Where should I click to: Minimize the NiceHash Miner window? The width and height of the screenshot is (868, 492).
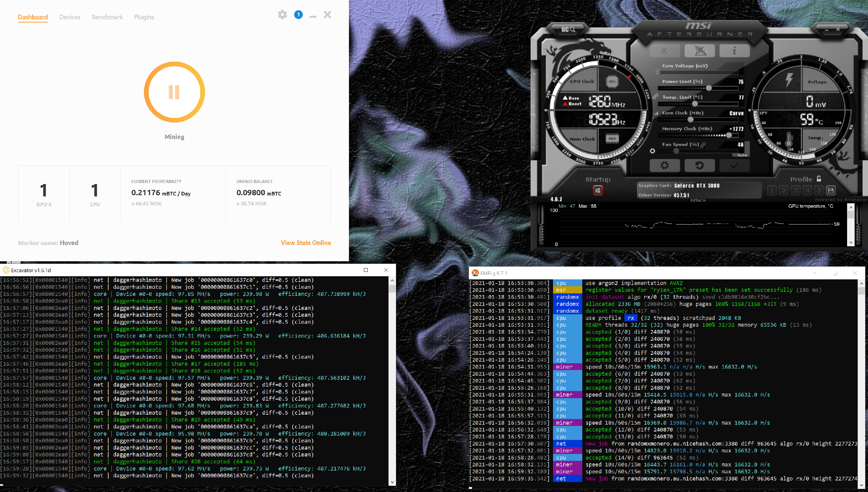(x=313, y=16)
